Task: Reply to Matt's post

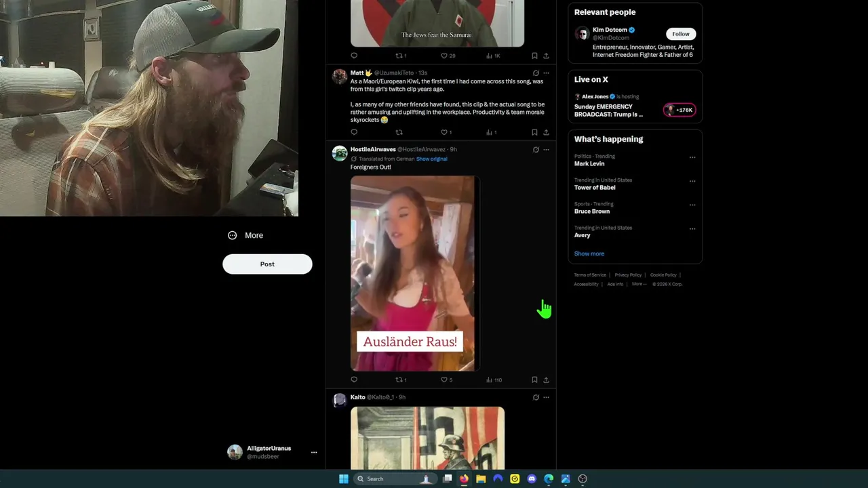Action: (354, 132)
